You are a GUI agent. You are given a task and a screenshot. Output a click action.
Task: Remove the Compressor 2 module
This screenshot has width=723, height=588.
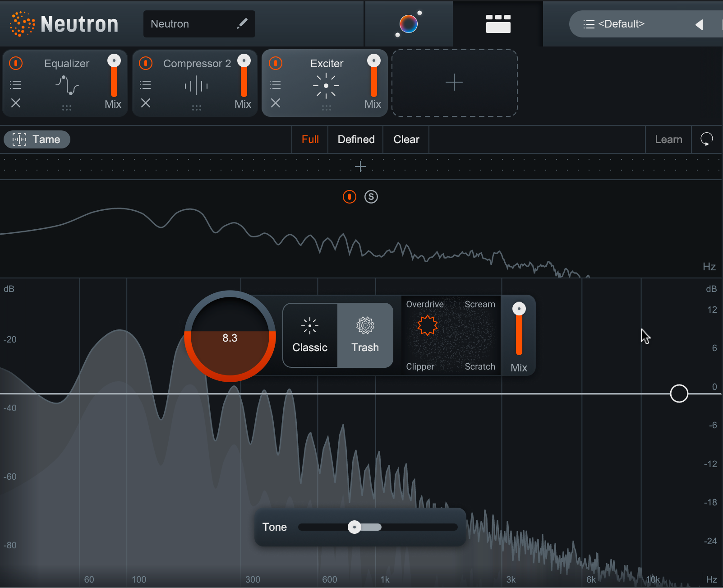click(x=146, y=103)
